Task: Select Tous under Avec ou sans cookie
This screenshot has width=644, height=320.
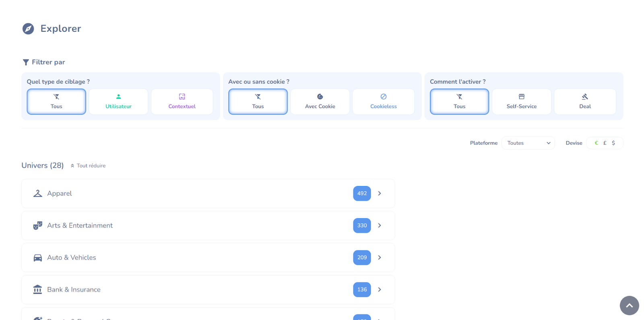Action: pyautogui.click(x=258, y=101)
